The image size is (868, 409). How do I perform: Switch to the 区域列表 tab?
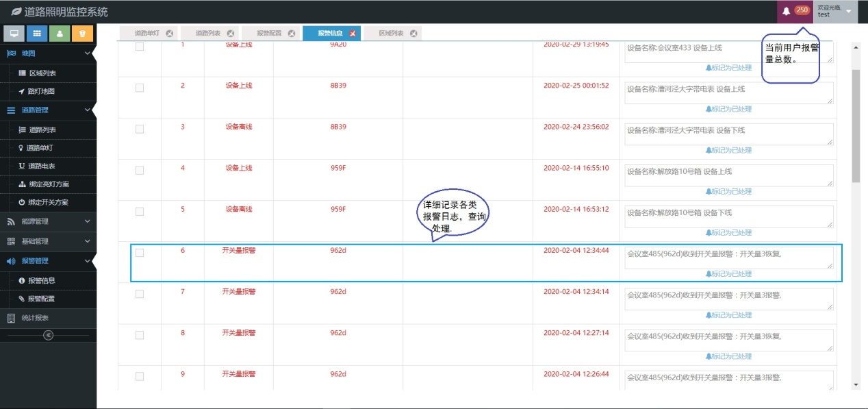coord(391,33)
